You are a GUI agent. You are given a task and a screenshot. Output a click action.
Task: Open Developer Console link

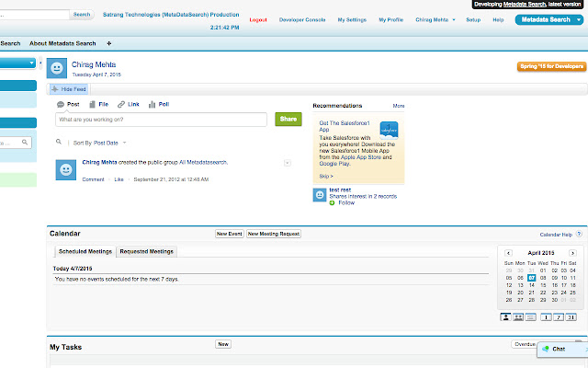[302, 20]
